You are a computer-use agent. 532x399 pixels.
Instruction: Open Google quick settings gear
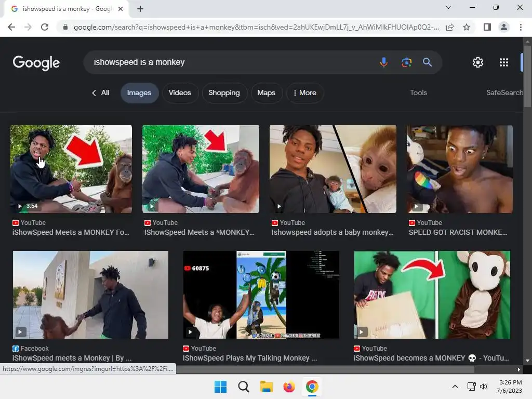(x=478, y=62)
